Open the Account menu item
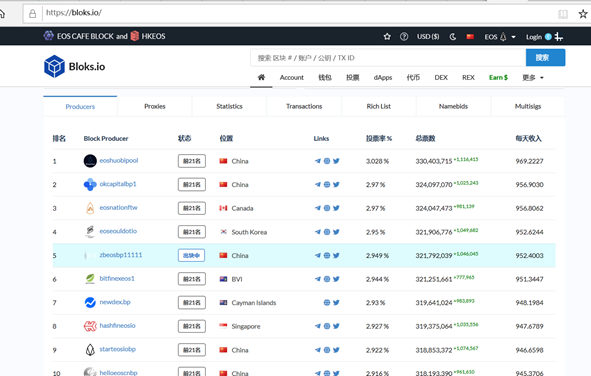 click(x=291, y=77)
